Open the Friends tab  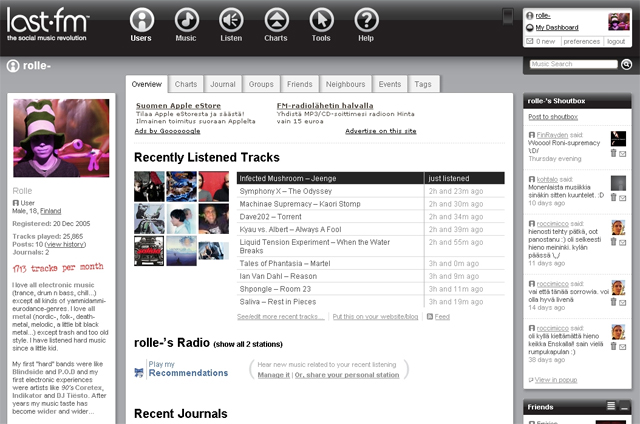click(300, 84)
